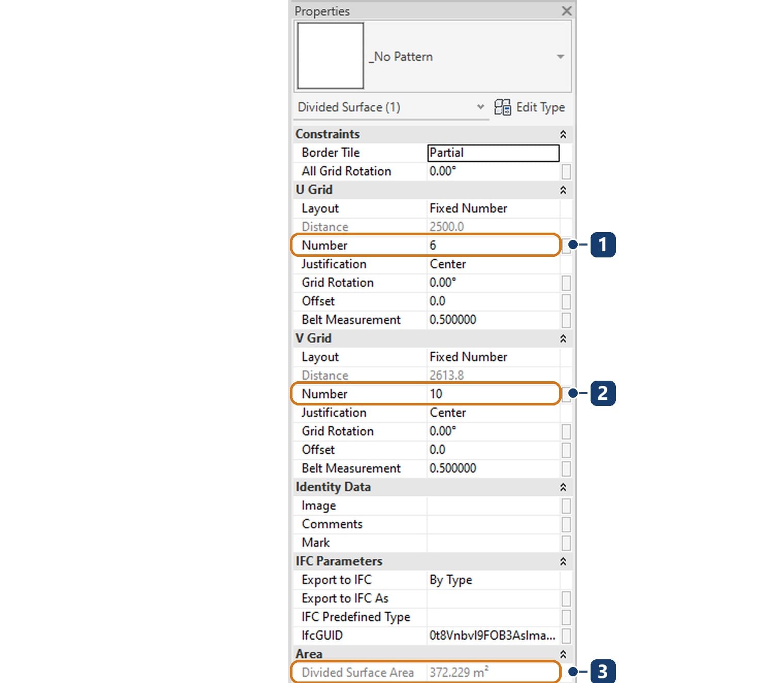Click the associate parameter button for Mark
The height and width of the screenshot is (683, 784).
[x=566, y=543]
